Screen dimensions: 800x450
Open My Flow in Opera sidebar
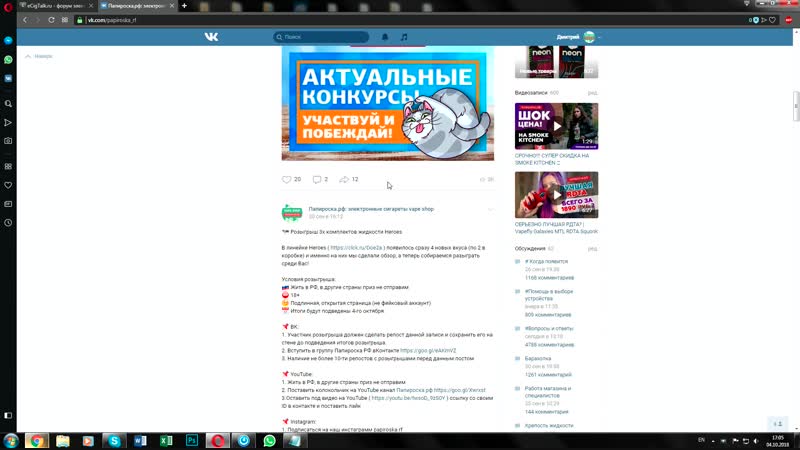pyautogui.click(x=8, y=122)
